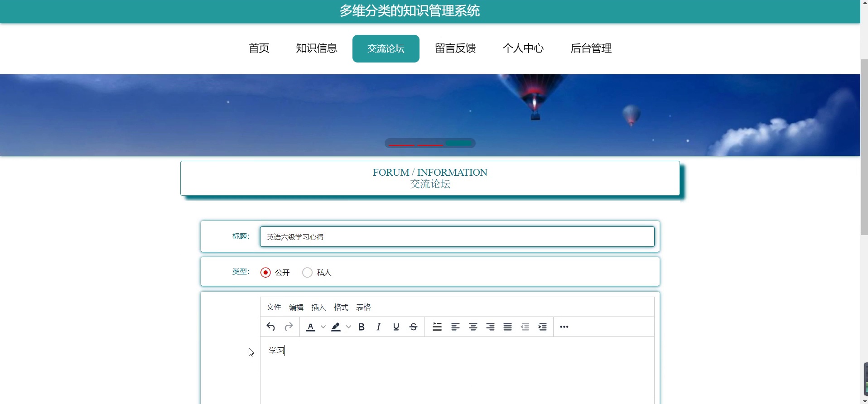The width and height of the screenshot is (868, 404).
Task: Click into the rich text editor body
Action: tap(457, 370)
